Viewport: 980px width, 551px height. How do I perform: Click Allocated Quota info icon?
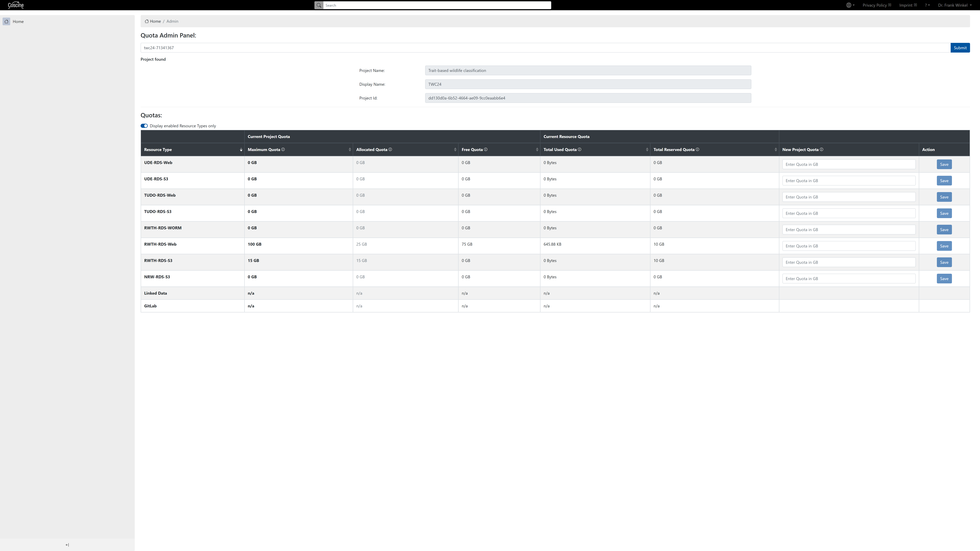tap(390, 149)
